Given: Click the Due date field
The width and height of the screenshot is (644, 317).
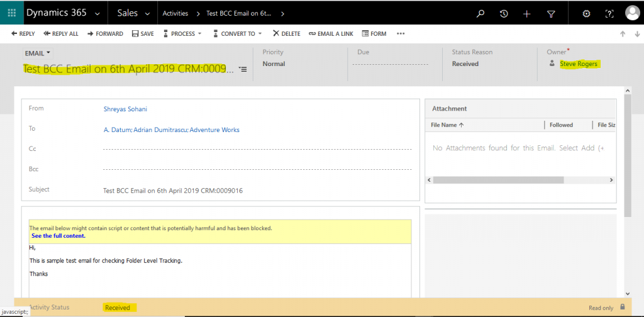Looking at the screenshot, I should click(x=390, y=64).
